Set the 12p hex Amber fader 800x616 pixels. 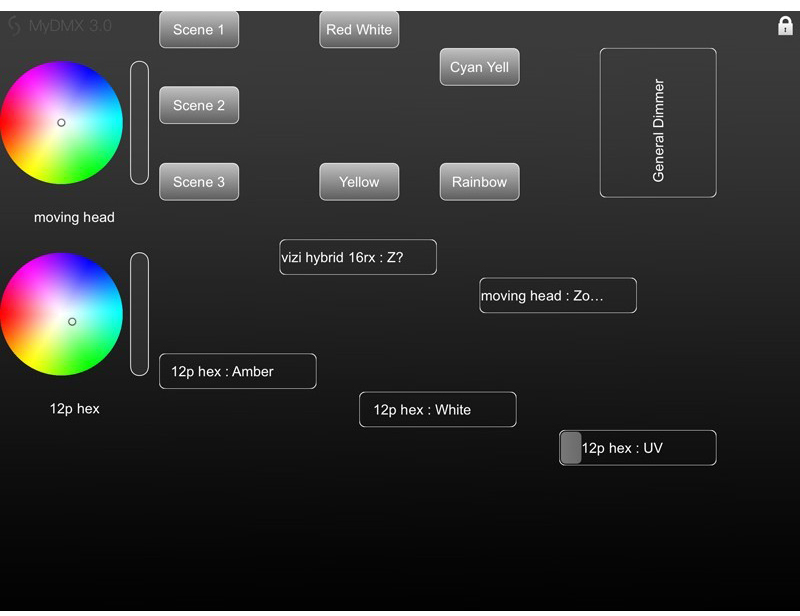(x=238, y=371)
